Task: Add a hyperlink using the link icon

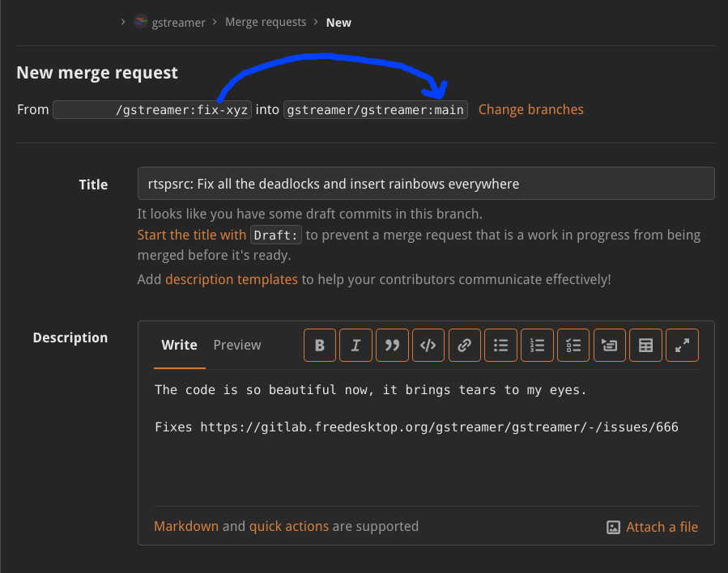Action: pos(464,346)
